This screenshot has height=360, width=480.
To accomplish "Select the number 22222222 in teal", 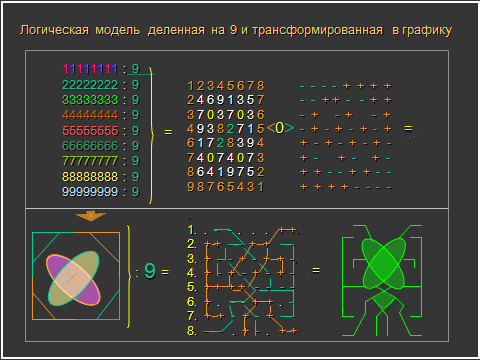I will tap(90, 85).
